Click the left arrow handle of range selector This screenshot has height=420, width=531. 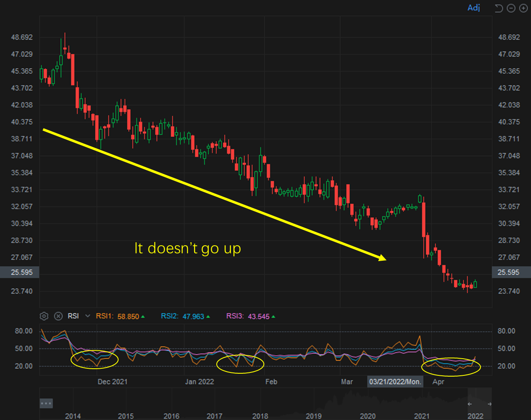tap(470, 404)
